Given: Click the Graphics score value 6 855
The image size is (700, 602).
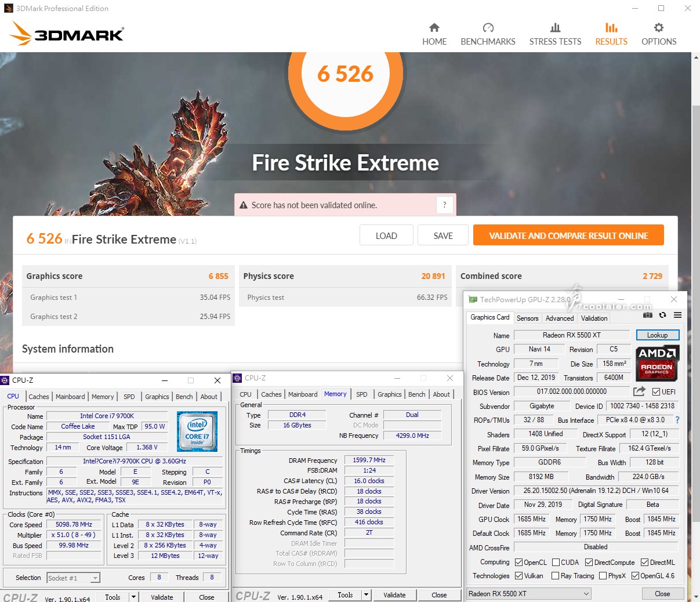Looking at the screenshot, I should coord(219,276).
